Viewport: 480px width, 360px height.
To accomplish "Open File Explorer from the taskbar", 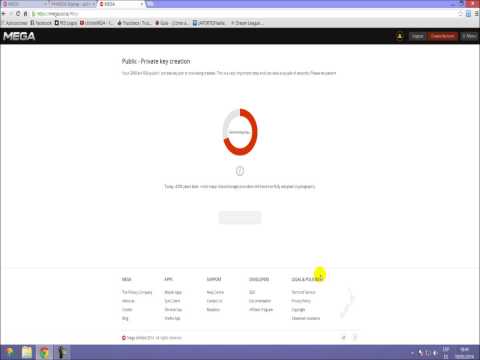I will pyautogui.click(x=27, y=352).
